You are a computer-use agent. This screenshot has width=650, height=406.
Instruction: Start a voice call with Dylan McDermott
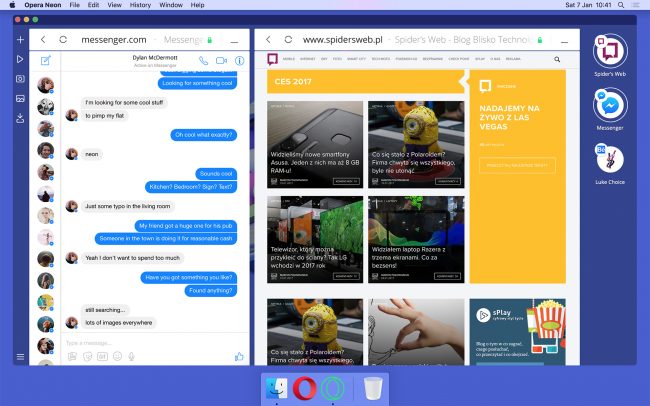(203, 61)
